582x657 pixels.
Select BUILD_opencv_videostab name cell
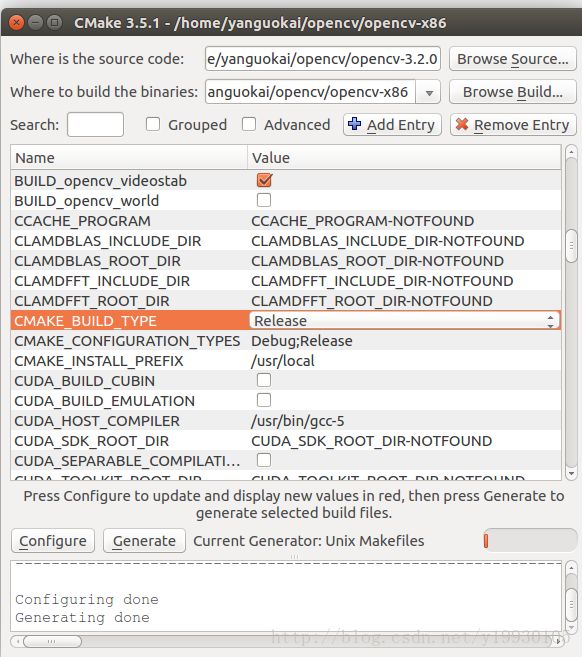[x=101, y=181]
